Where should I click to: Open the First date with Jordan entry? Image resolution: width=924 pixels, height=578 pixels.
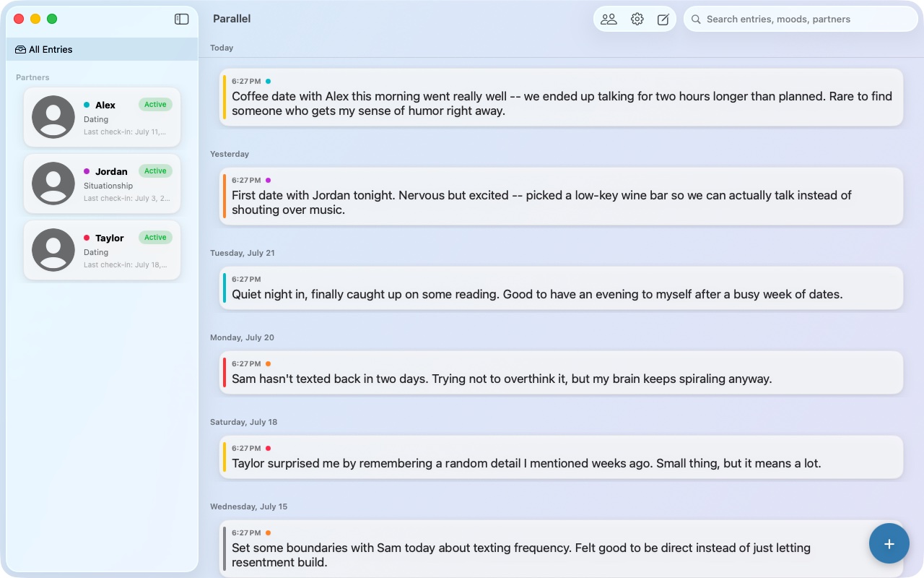pos(561,197)
